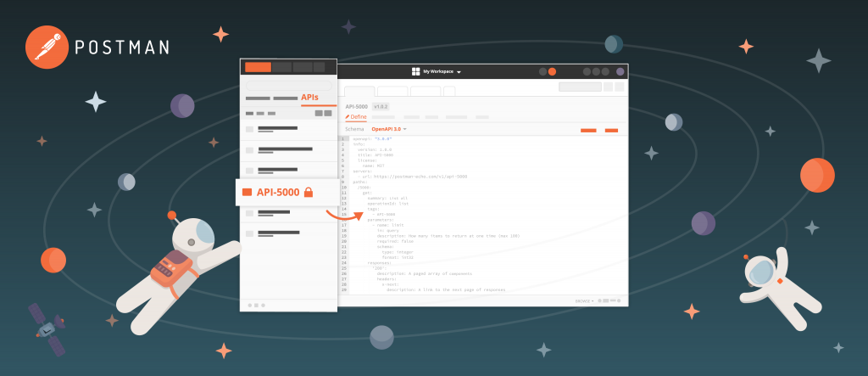Click the postman-echo.com url line
The width and height of the screenshot is (868, 376).
tap(413, 177)
